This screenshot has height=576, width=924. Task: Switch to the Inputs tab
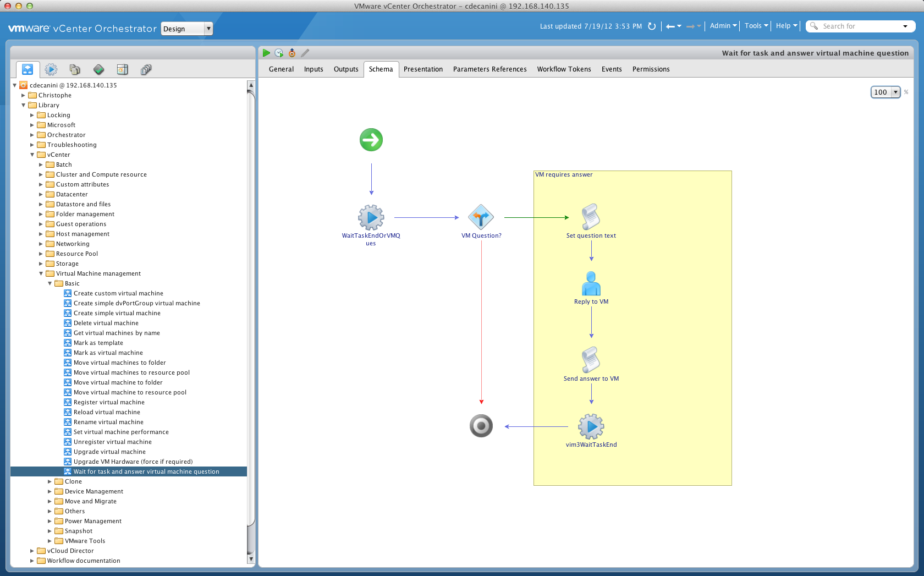tap(313, 69)
